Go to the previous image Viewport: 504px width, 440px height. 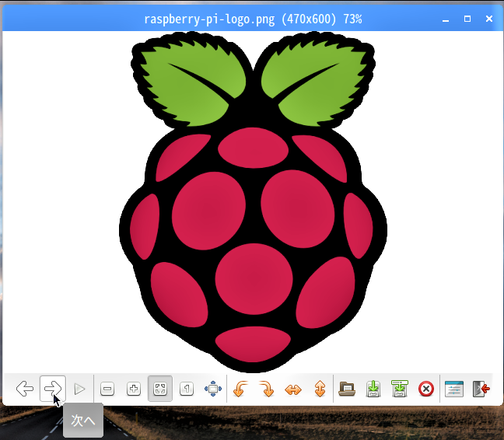point(25,389)
